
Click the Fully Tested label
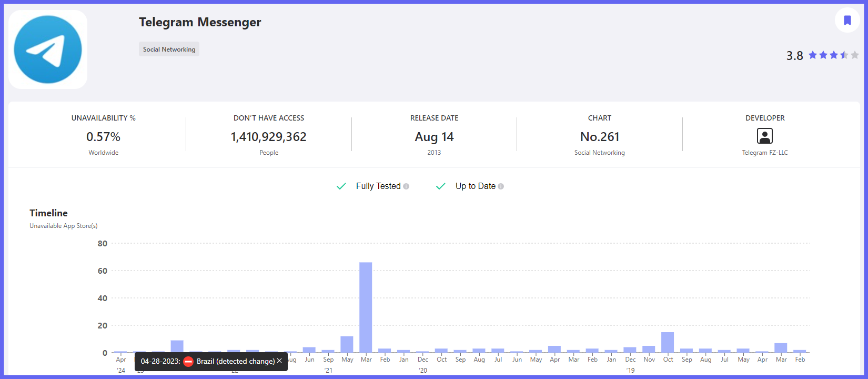coord(378,186)
